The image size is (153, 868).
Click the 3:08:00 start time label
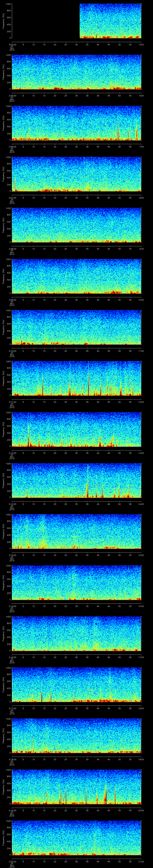(x=12, y=249)
